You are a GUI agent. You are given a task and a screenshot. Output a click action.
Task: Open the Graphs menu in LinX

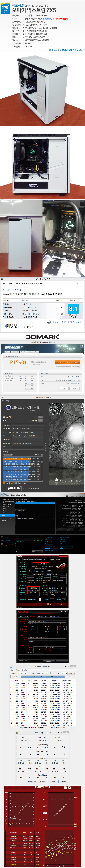(24, 670)
